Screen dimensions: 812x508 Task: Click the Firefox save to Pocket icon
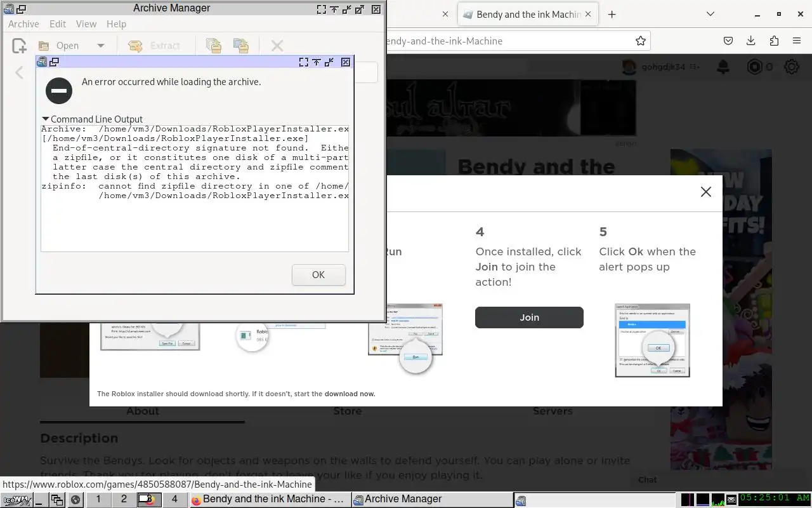click(728, 41)
